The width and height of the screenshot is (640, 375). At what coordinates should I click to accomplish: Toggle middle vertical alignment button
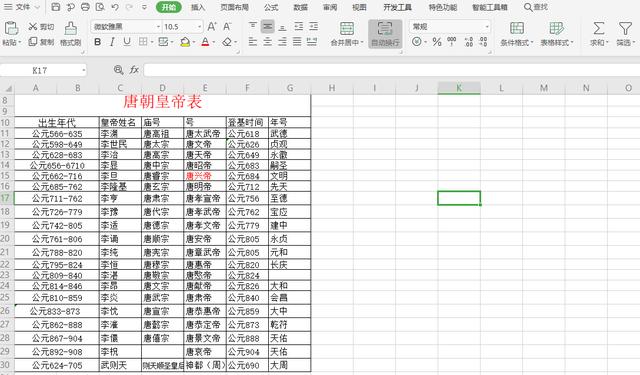click(268, 27)
